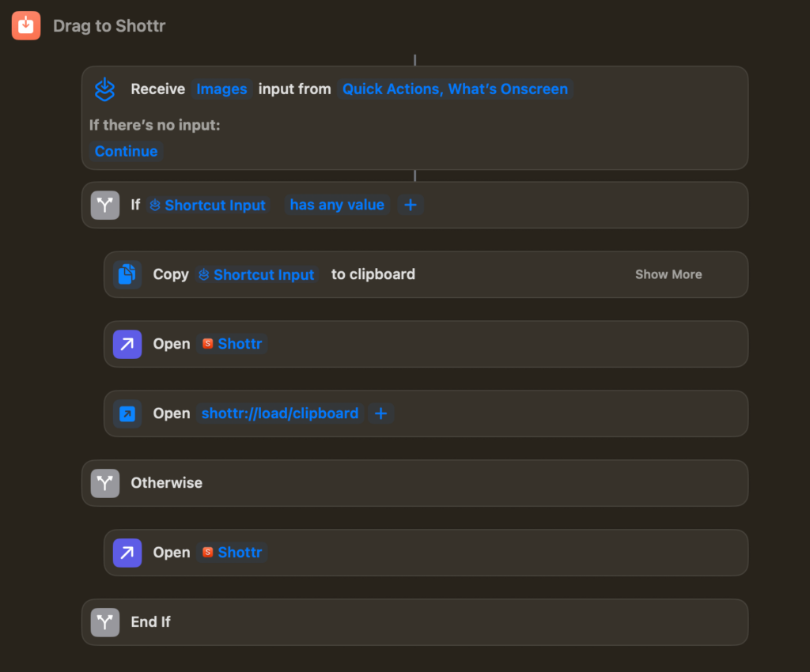Click the Copy to clipboard action icon
The width and height of the screenshot is (810, 672).
tap(127, 274)
